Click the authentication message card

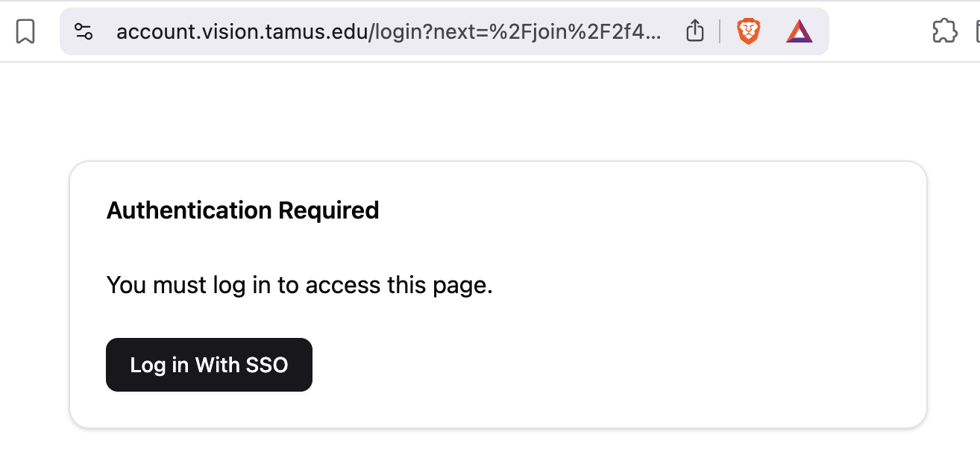tap(497, 295)
